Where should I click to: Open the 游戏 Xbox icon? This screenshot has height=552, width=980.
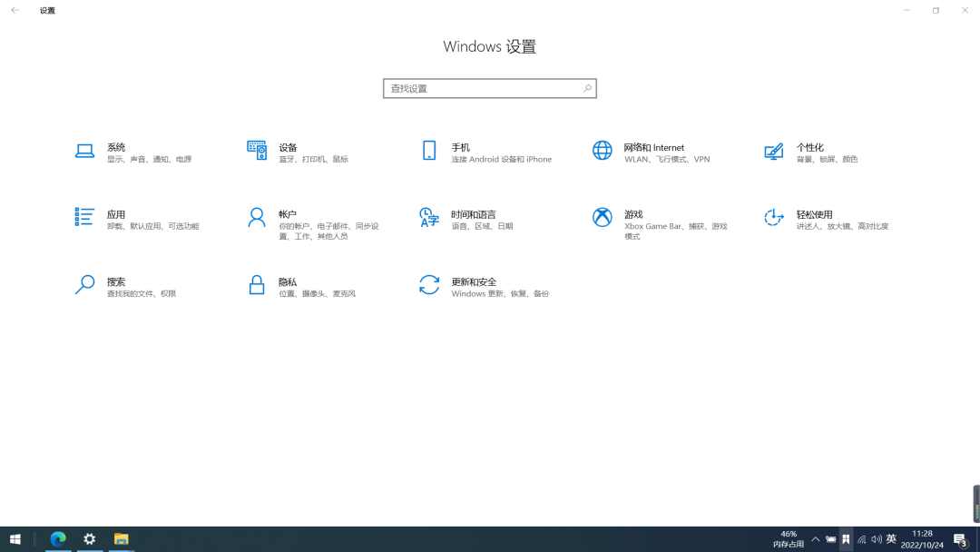pyautogui.click(x=603, y=218)
